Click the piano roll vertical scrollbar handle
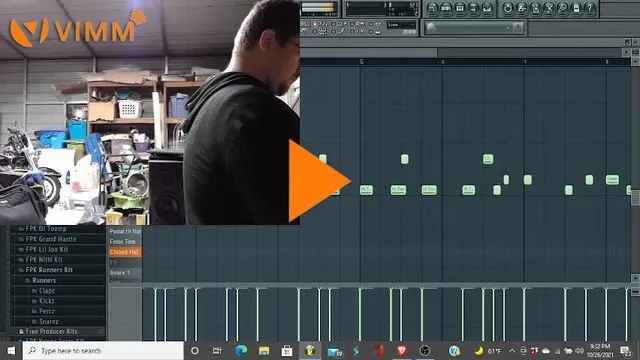 tap(636, 198)
